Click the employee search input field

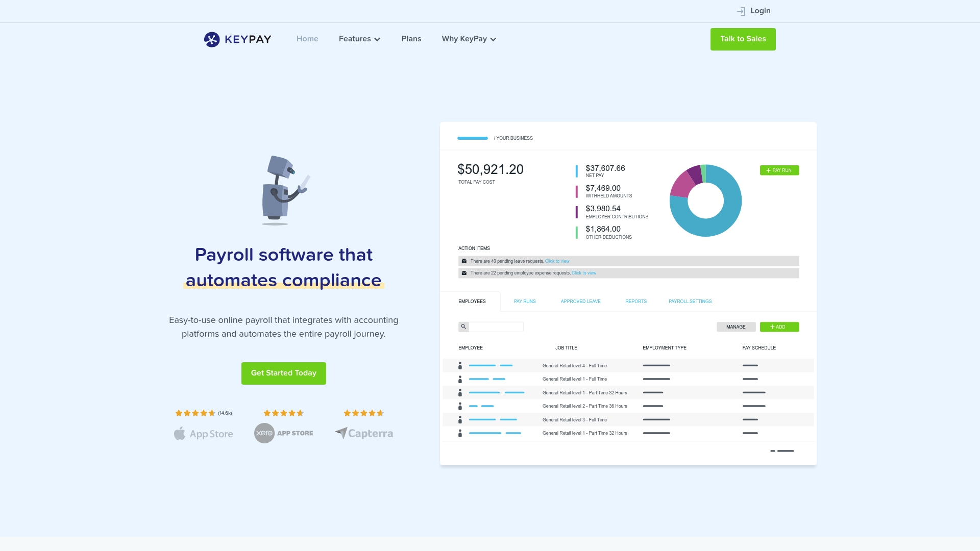[x=496, y=327]
